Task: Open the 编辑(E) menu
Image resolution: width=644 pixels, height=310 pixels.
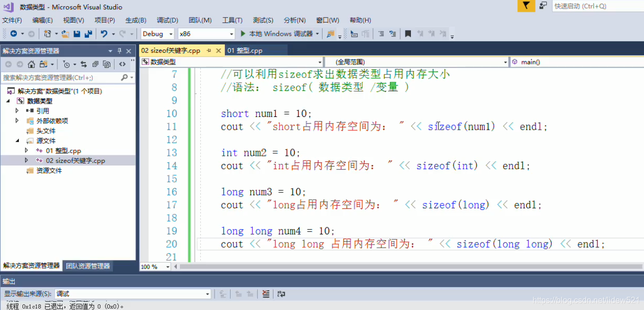Action: (42, 20)
